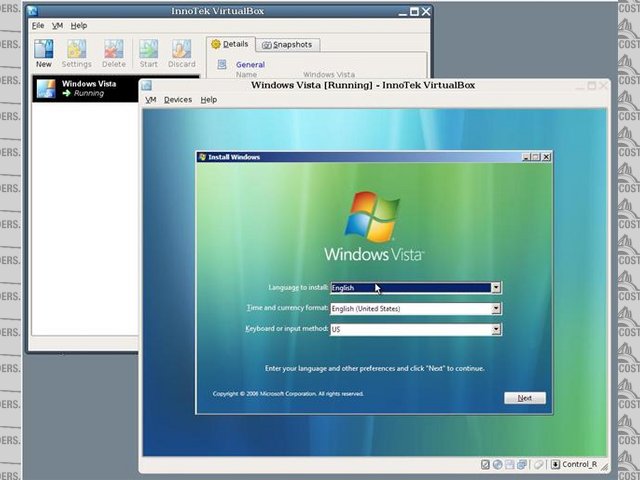
Task: Click the floppy disk status bar icon
Action: [509, 464]
